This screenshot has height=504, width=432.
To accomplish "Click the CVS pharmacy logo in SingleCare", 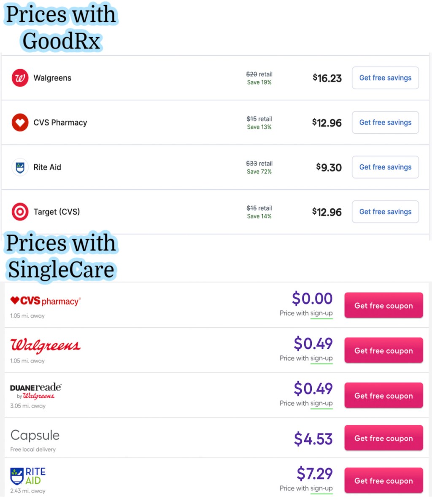I will coord(45,301).
